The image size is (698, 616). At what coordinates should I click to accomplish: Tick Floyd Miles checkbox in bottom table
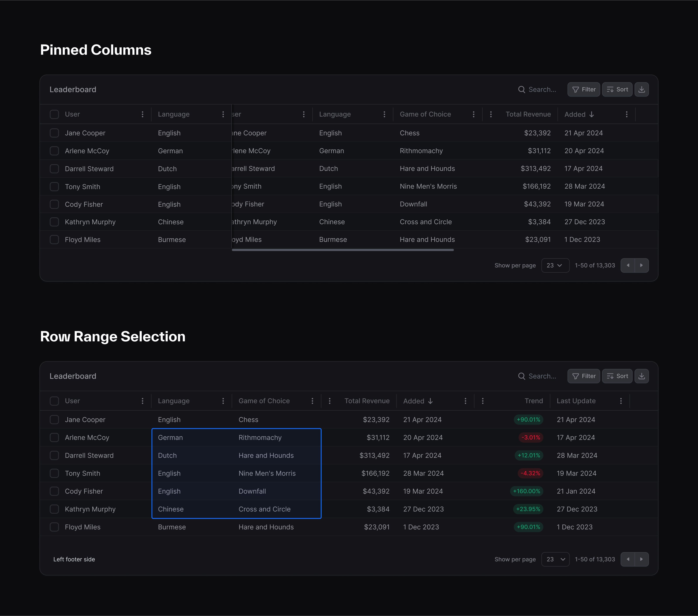click(54, 527)
